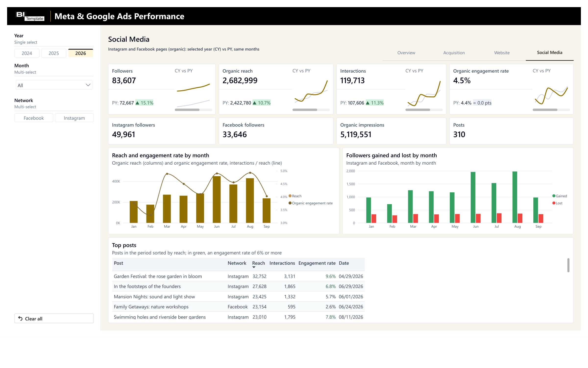Click the Clear all undo arrow icon
Image resolution: width=588 pixels, height=368 pixels.
click(x=20, y=318)
